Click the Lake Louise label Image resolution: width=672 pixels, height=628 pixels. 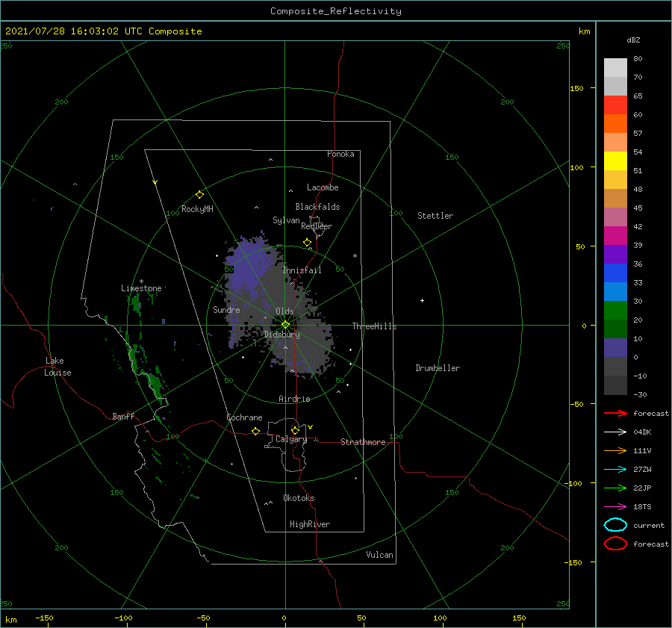(x=57, y=367)
